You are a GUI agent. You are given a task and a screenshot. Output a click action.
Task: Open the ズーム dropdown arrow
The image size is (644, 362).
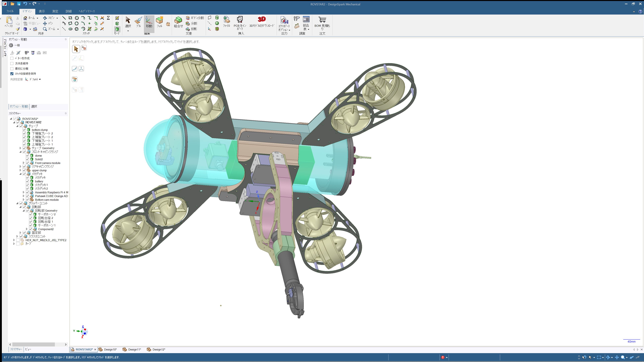(58, 29)
